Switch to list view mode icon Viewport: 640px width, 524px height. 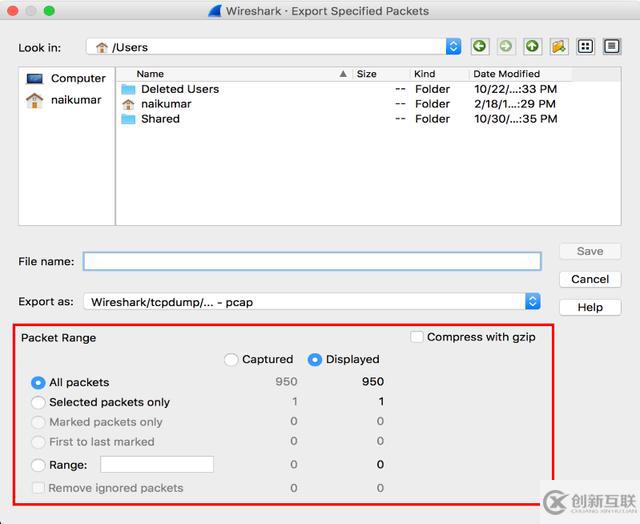click(x=585, y=46)
